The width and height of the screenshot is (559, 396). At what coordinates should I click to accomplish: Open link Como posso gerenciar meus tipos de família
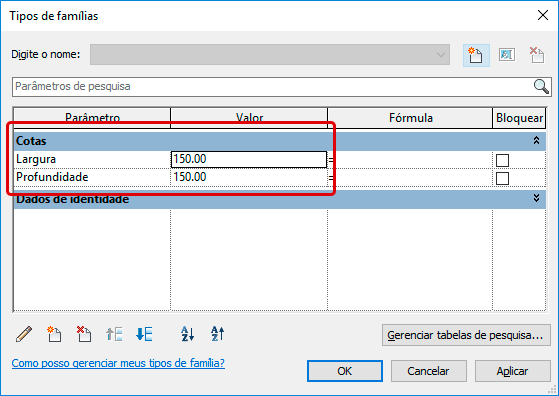click(x=118, y=363)
